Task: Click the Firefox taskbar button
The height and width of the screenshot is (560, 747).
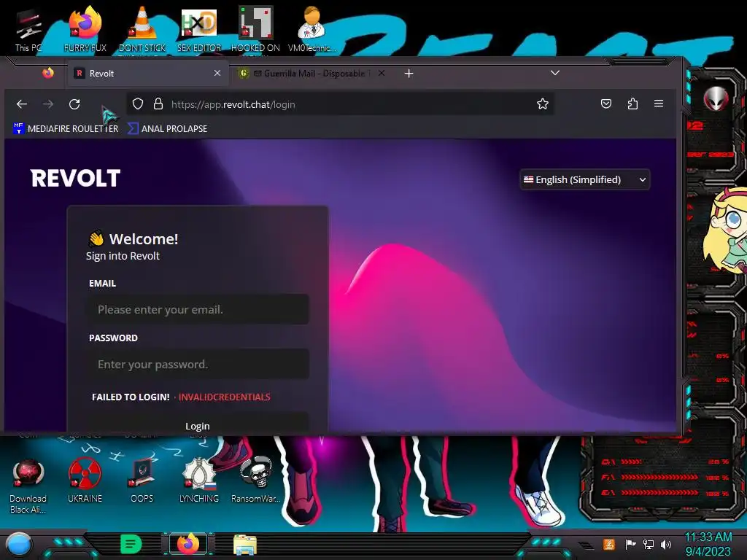Action: pos(189,544)
